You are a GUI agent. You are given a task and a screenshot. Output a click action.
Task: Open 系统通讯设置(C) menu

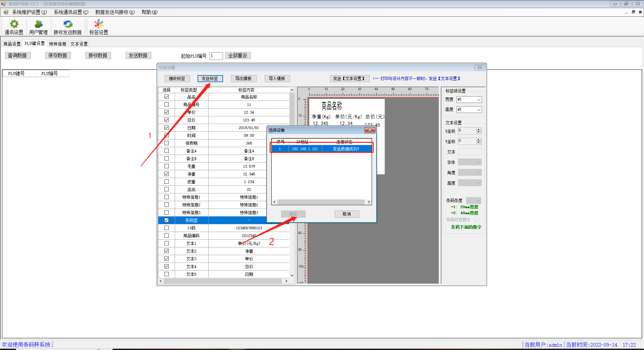pos(71,12)
